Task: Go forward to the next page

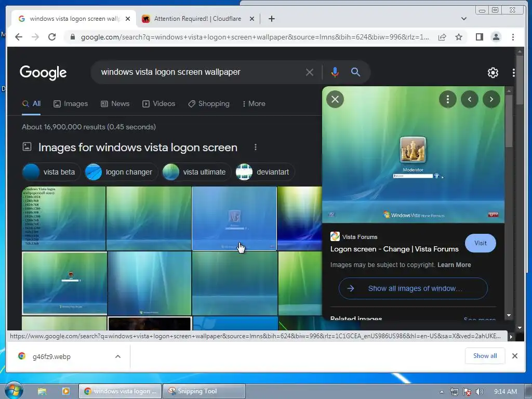Action: [35, 37]
